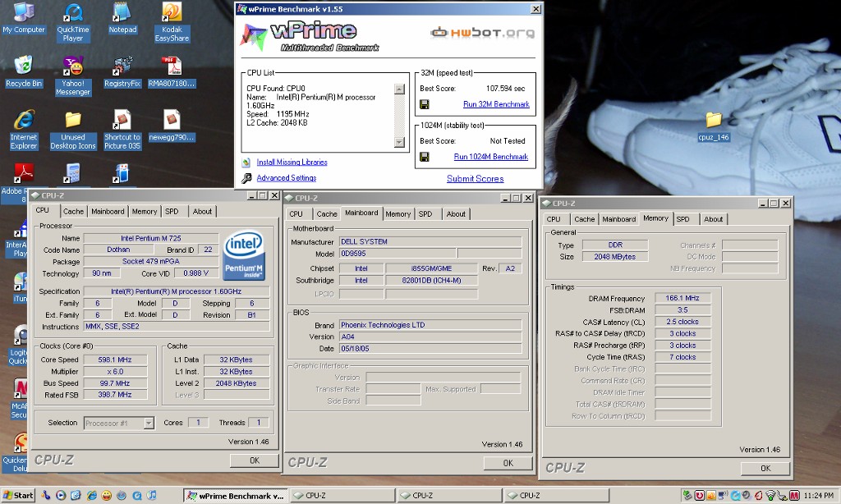Click CPU List scroll down arrow
841x504 pixels.
tap(399, 142)
